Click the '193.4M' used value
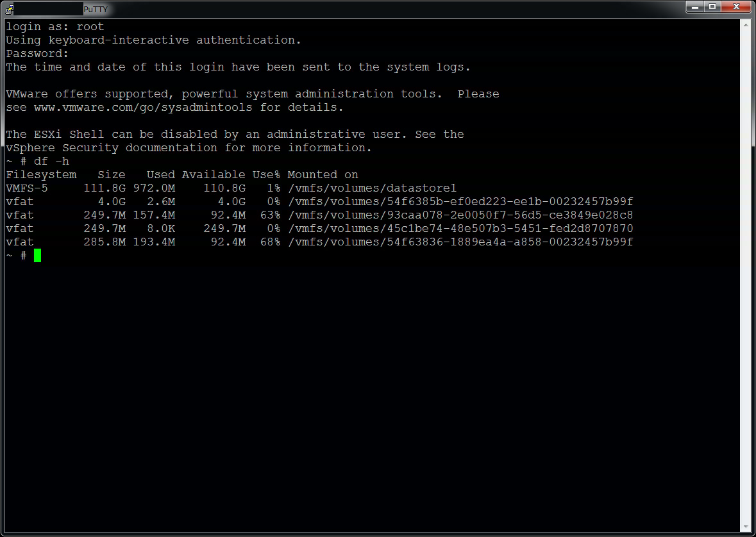 tap(155, 242)
